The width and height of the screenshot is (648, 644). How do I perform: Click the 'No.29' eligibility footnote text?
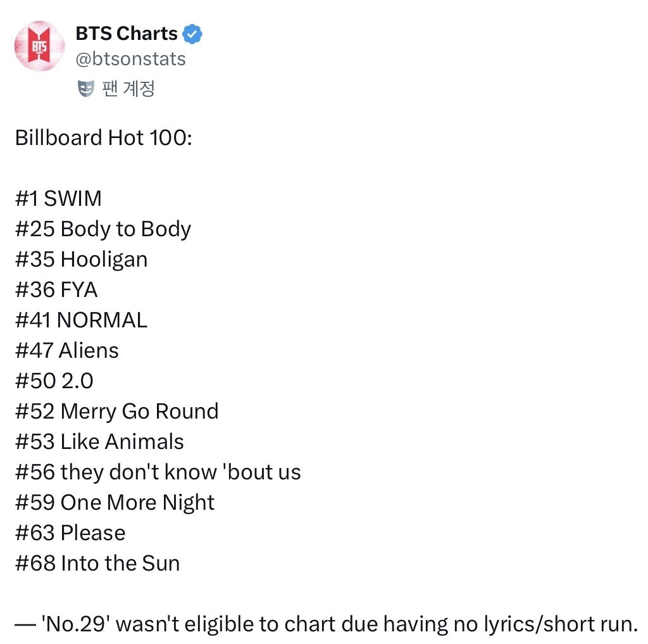[x=325, y=624]
